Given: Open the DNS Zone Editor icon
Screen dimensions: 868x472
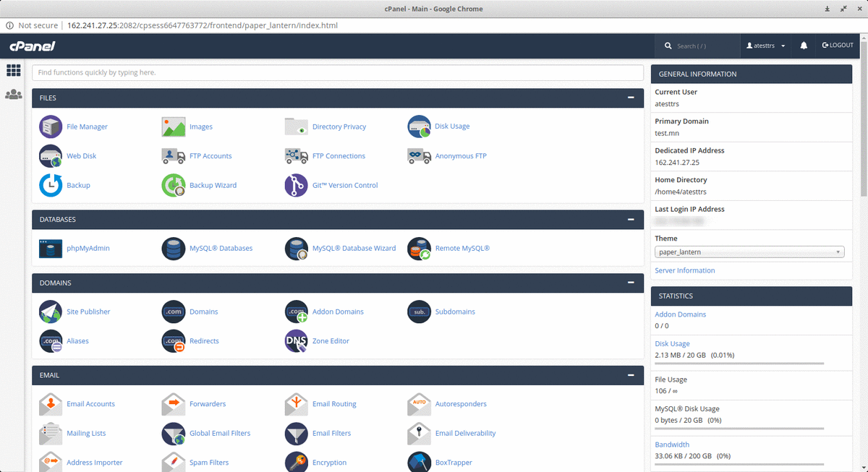Looking at the screenshot, I should 297,341.
